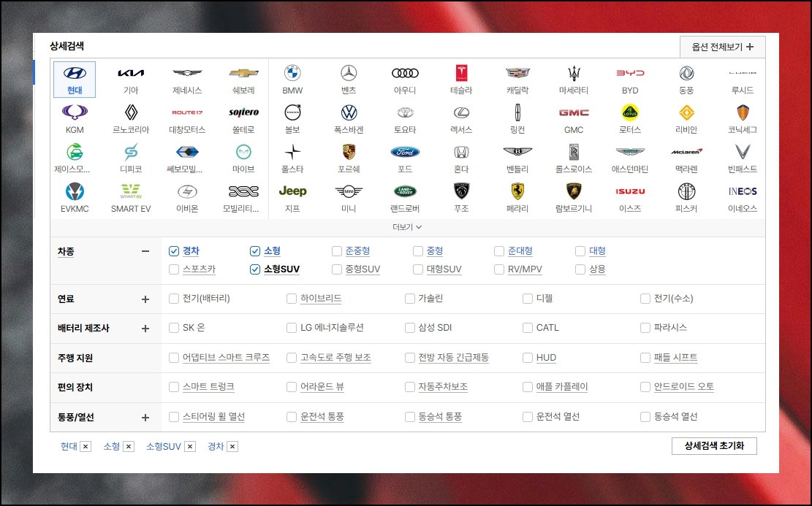The image size is (812, 506).
Task: Collapse the 차종 section with minus
Action: point(145,251)
